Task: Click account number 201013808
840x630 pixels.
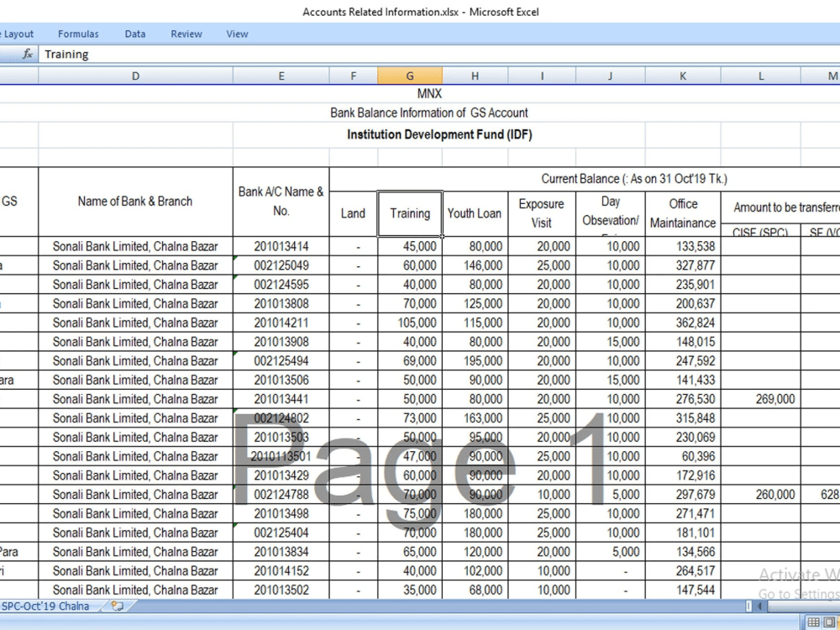Action: click(281, 304)
